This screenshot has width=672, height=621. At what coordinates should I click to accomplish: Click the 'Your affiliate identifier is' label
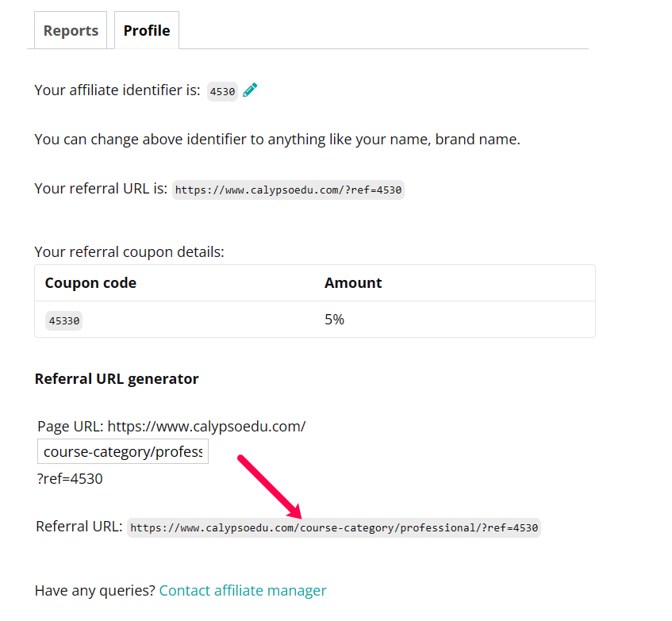pos(117,90)
